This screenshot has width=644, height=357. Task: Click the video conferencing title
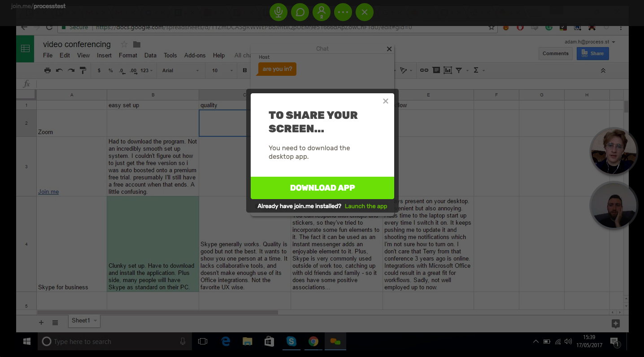tap(77, 44)
